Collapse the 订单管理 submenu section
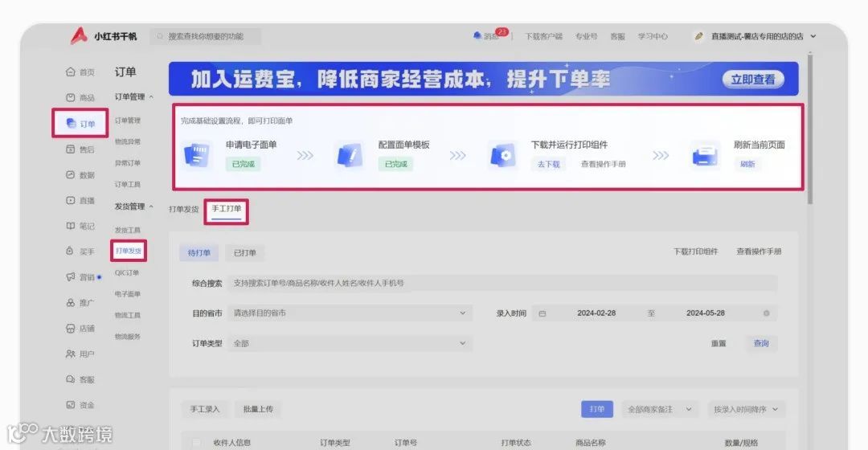Image resolution: width=868 pixels, height=450 pixels. [x=151, y=97]
